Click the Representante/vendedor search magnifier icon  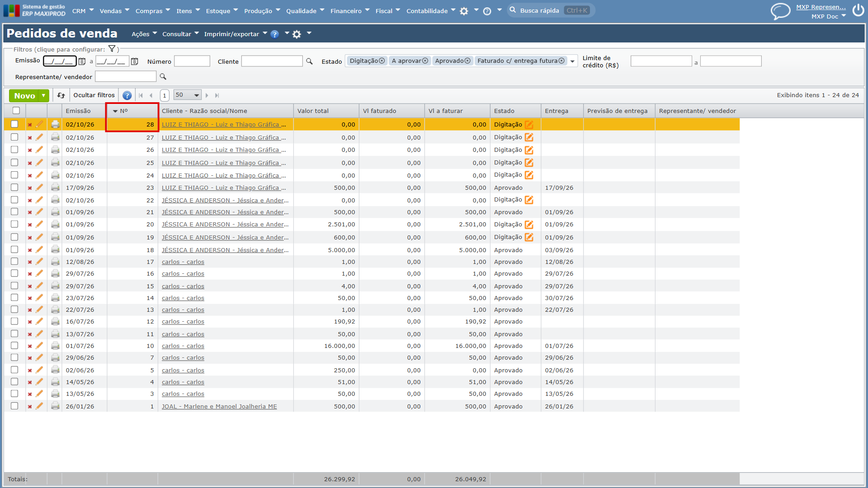163,77
